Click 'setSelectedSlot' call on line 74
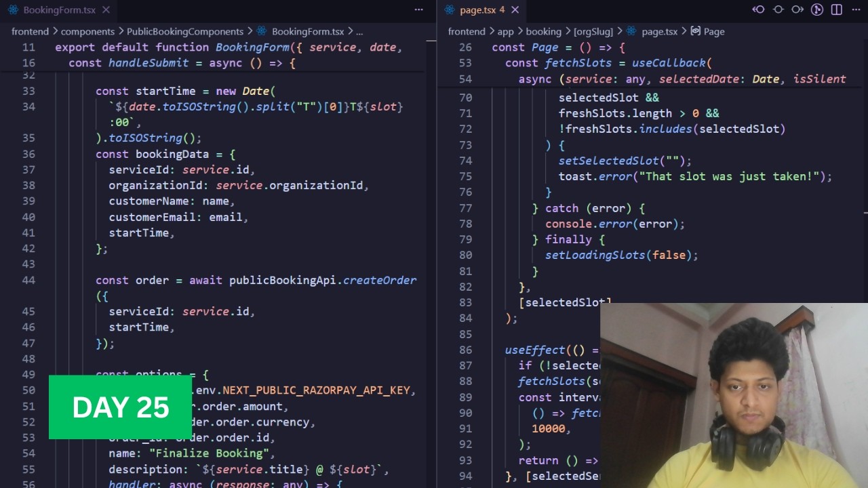 click(608, 161)
